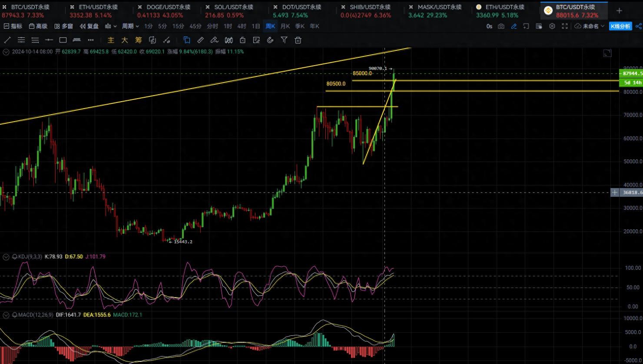Open chart settings hexagon icon
The width and height of the screenshot is (643, 364).
pyautogui.click(x=552, y=26)
